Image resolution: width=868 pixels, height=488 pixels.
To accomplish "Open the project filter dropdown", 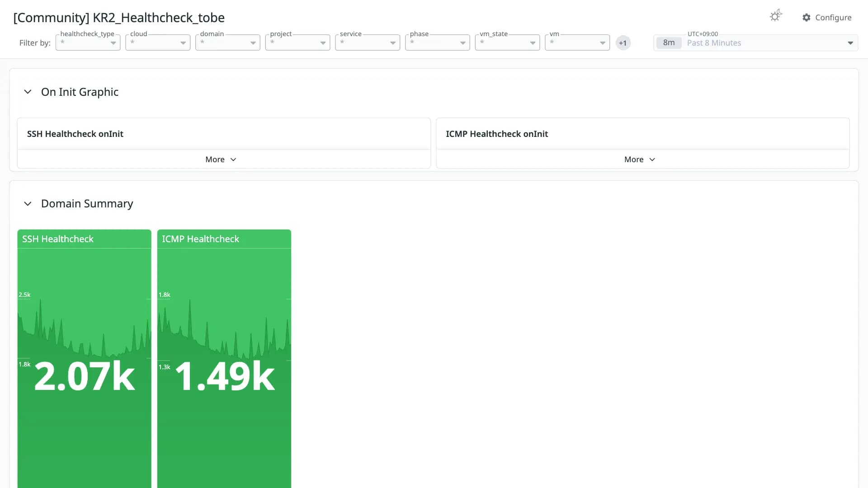I will 297,42.
